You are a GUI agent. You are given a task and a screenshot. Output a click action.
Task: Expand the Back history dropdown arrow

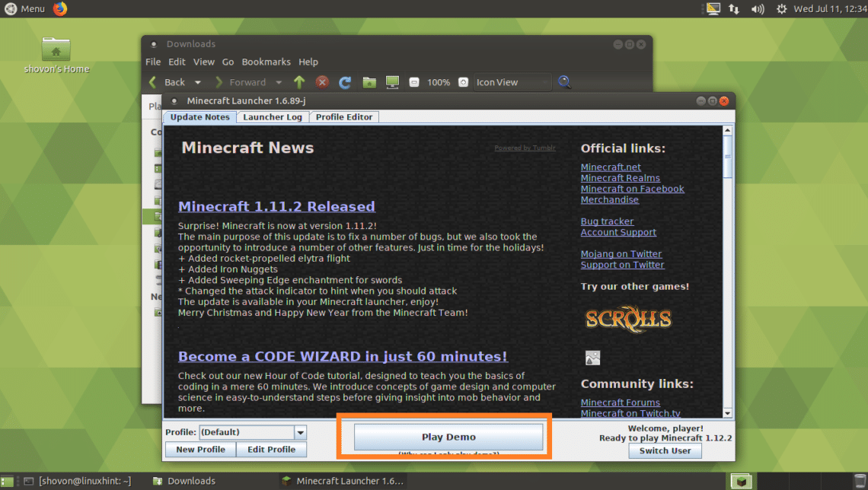tap(198, 82)
